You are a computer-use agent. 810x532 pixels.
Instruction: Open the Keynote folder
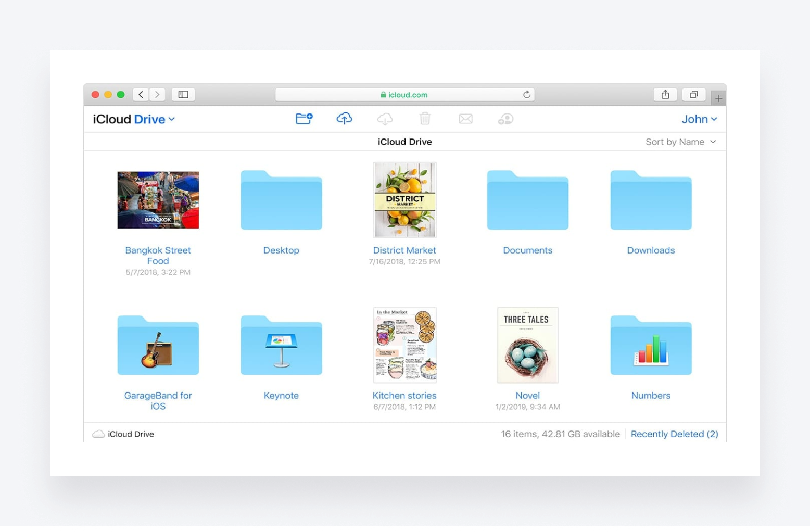click(x=281, y=345)
